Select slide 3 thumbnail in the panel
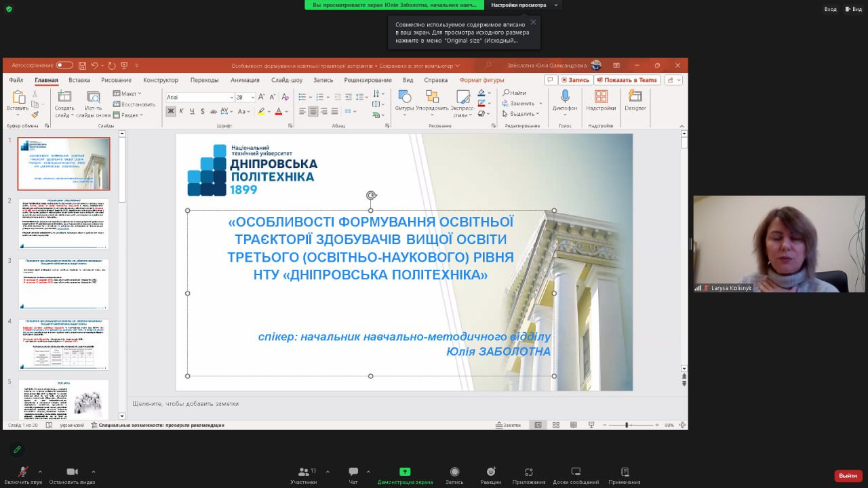 coord(64,285)
